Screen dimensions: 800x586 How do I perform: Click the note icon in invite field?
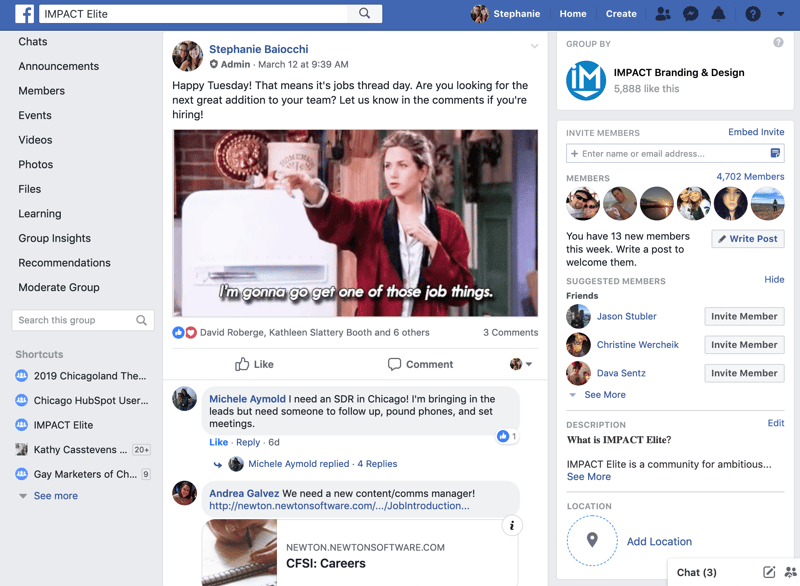(x=775, y=153)
